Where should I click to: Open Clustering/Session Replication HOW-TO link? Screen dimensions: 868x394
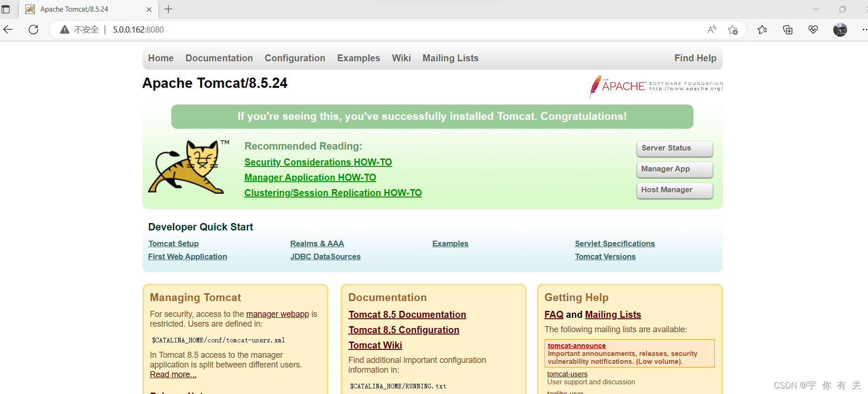tap(333, 193)
